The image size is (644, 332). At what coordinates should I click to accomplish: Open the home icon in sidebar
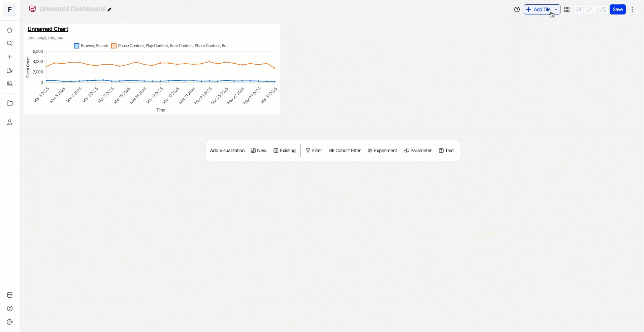coord(10,30)
